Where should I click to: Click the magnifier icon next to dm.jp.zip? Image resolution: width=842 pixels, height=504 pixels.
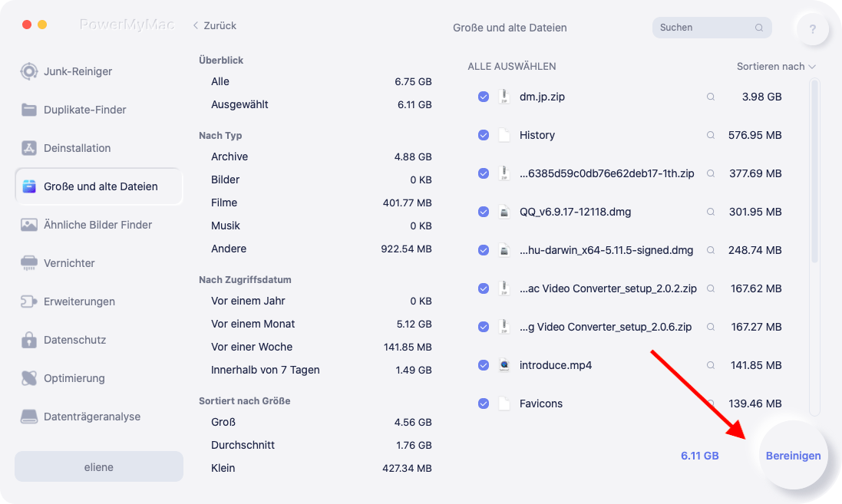coord(711,97)
